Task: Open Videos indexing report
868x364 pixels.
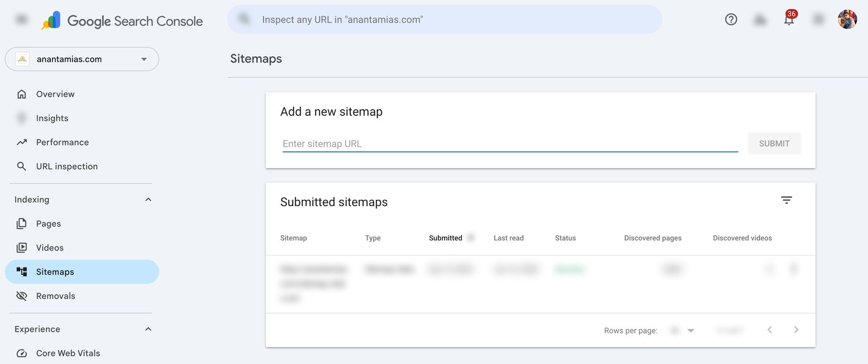Action: [82, 247]
